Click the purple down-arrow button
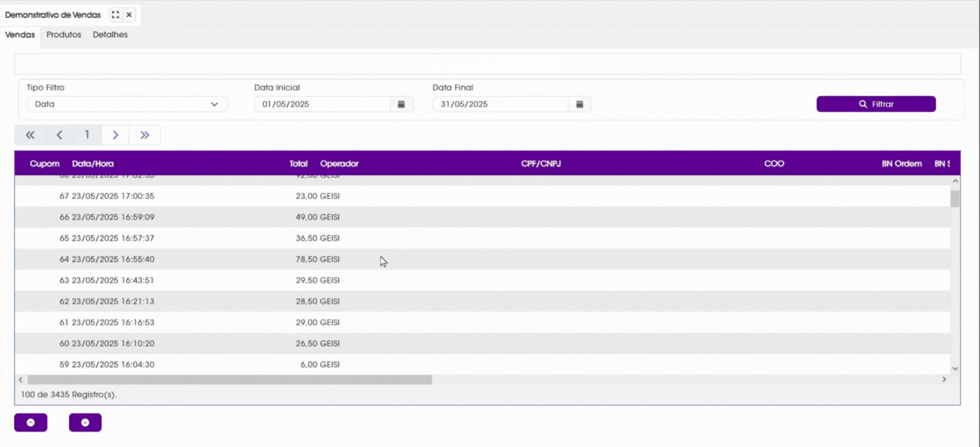Image resolution: width=980 pixels, height=447 pixels. (x=86, y=423)
